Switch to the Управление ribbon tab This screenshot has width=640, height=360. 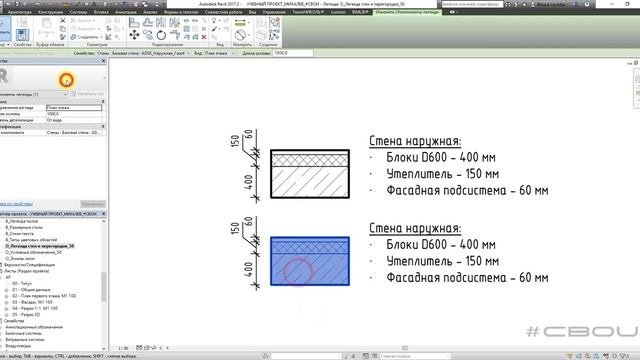click(x=274, y=12)
